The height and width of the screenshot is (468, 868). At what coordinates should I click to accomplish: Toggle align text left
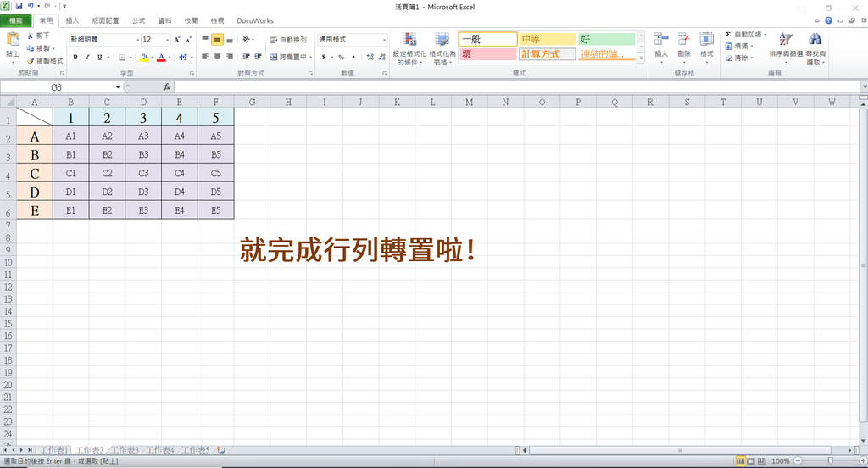[x=205, y=57]
